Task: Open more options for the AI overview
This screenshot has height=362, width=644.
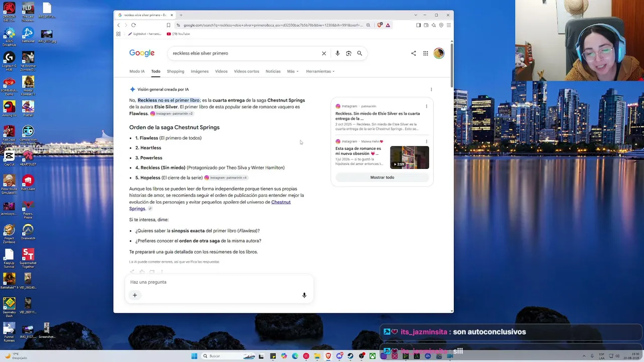Action: [x=431, y=89]
